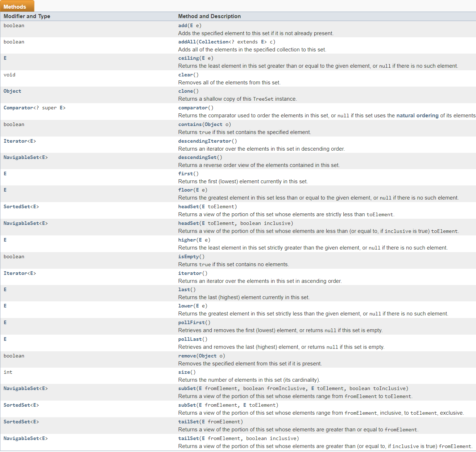Open the size() method link
Image resolution: width=476 pixels, height=452 pixels.
184,372
